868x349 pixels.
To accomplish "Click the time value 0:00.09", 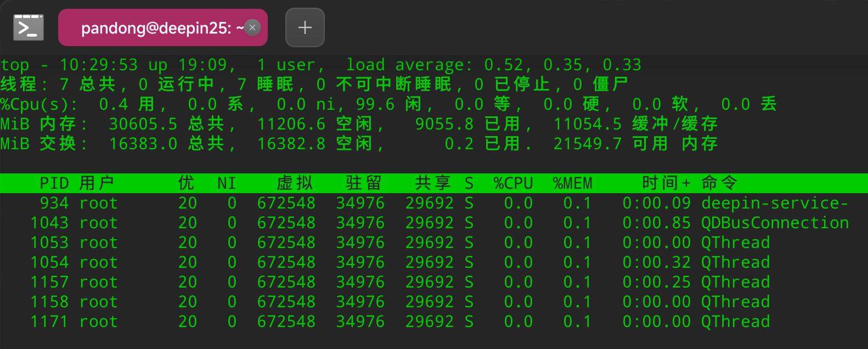I will click(x=657, y=203).
